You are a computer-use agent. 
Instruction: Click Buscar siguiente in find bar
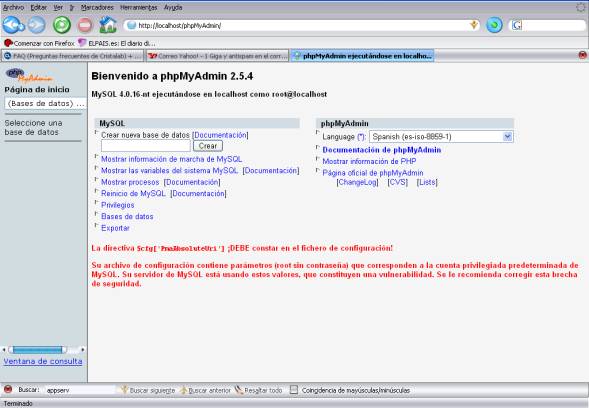click(147, 390)
